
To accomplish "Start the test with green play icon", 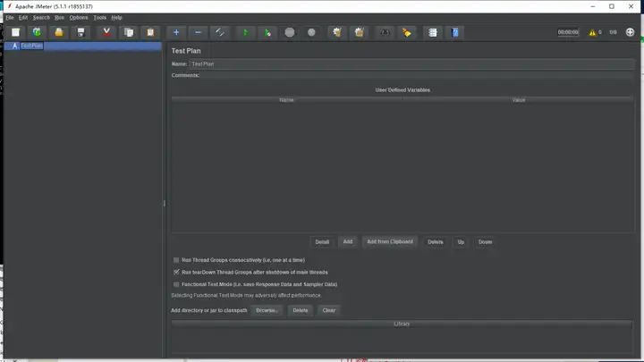I will [246, 32].
